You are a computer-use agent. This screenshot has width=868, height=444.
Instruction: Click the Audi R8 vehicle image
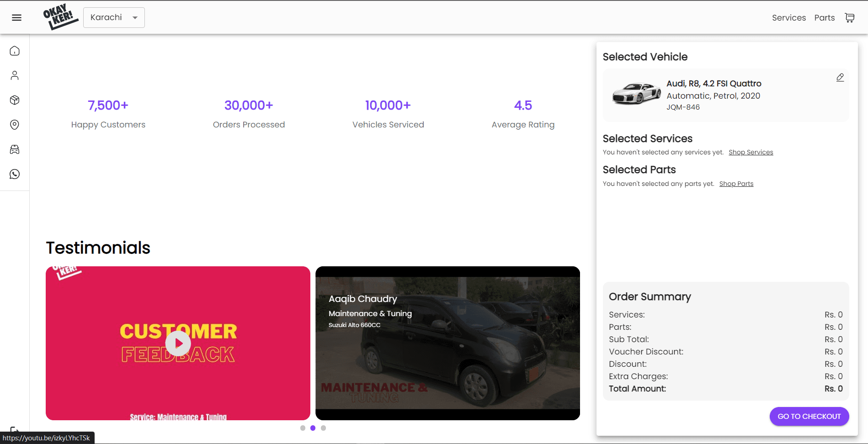tap(636, 94)
